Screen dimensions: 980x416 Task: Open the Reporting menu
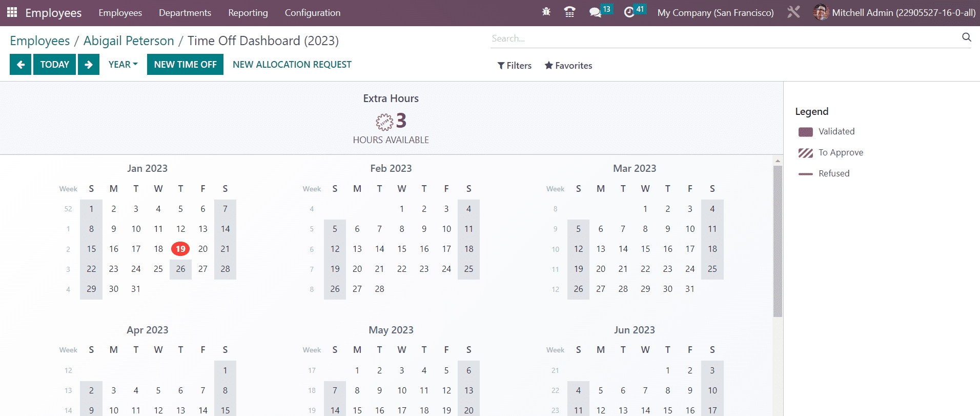coord(248,13)
